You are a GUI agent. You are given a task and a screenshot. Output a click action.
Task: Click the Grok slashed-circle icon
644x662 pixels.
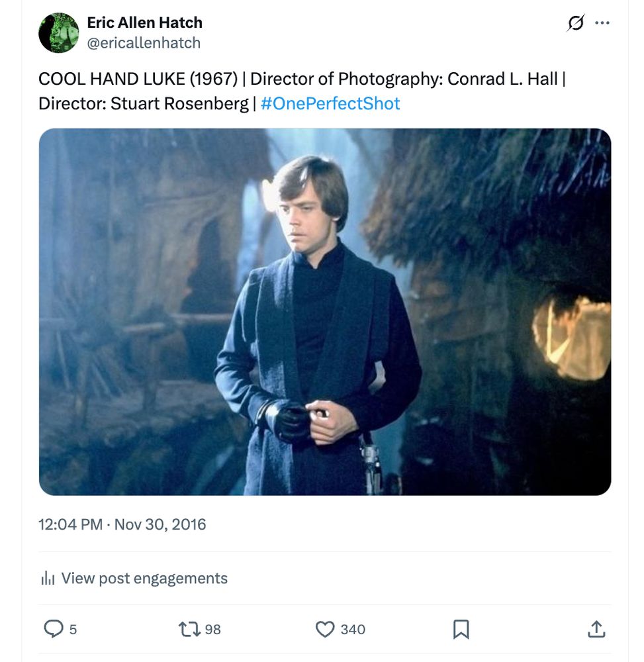pyautogui.click(x=576, y=23)
